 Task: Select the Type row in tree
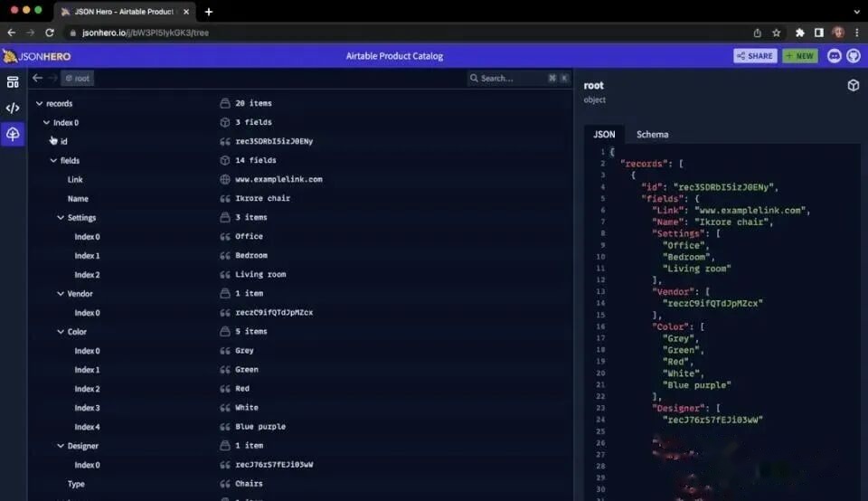click(299, 484)
